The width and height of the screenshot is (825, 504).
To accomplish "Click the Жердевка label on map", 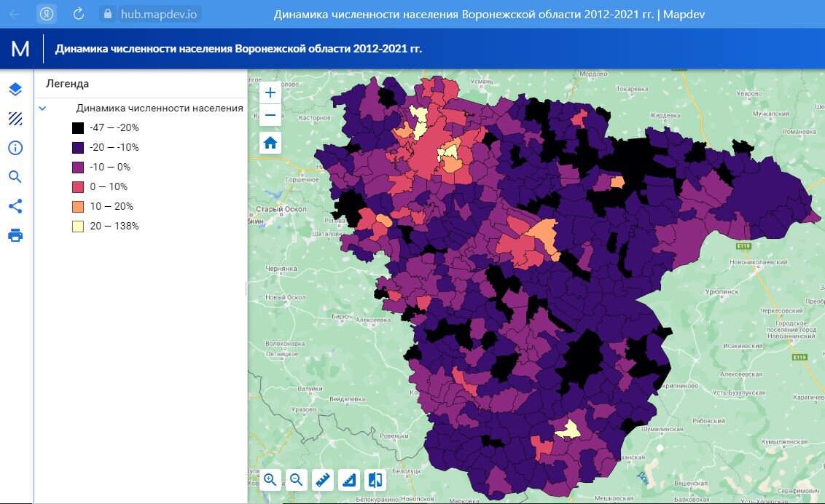I will pos(665,116).
